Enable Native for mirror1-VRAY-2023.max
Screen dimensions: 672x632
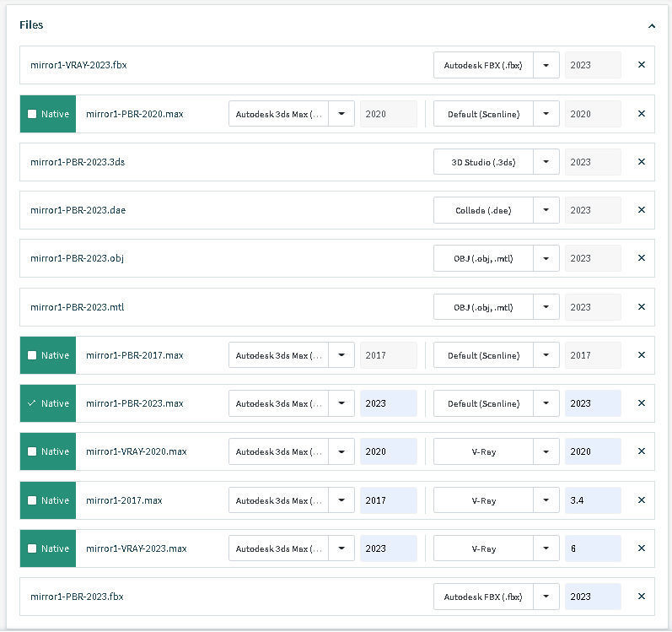[x=32, y=548]
